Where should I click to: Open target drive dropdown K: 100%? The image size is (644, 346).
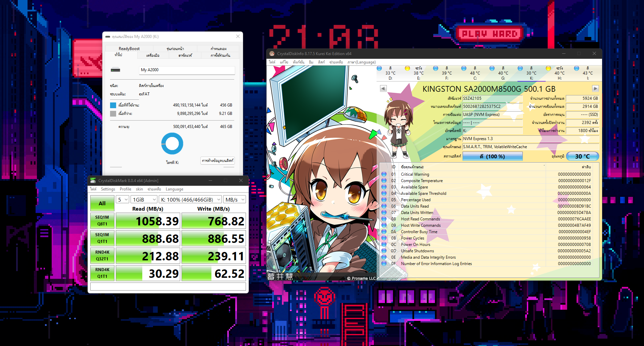point(190,200)
